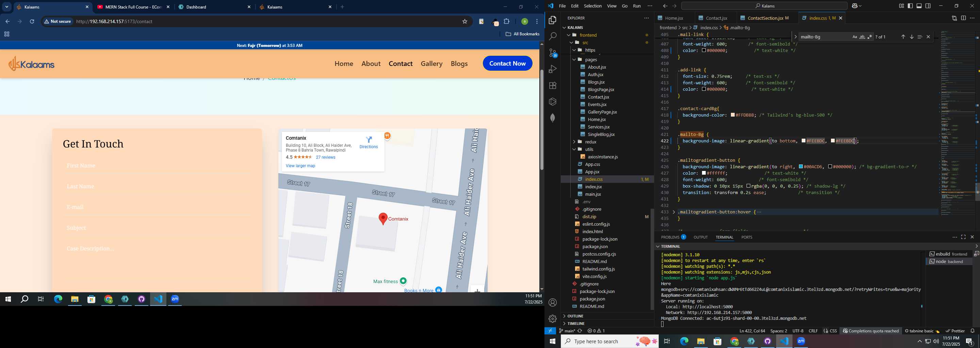Screen dimensions: 980x348
Task: Open Source Control view with 31 badge
Action: (552, 53)
